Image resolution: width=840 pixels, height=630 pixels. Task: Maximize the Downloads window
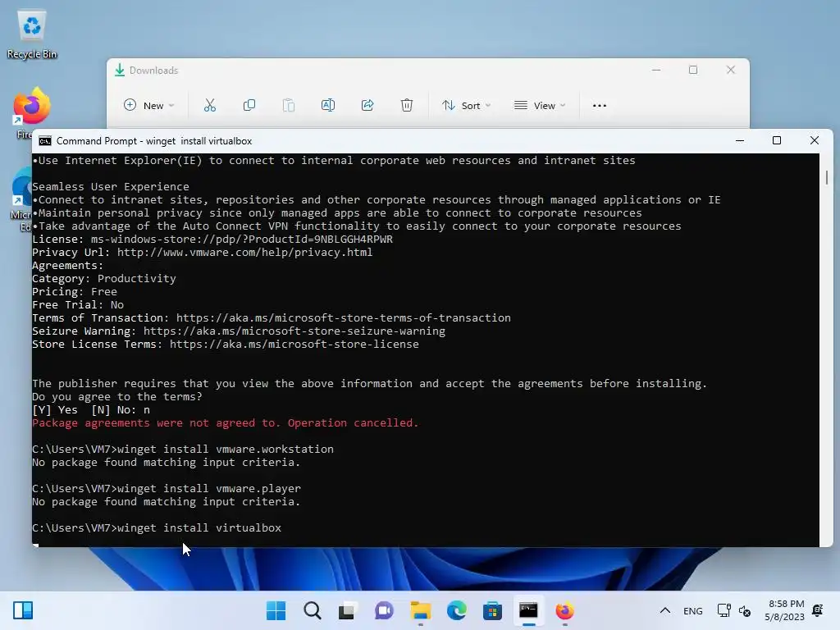[x=693, y=70]
